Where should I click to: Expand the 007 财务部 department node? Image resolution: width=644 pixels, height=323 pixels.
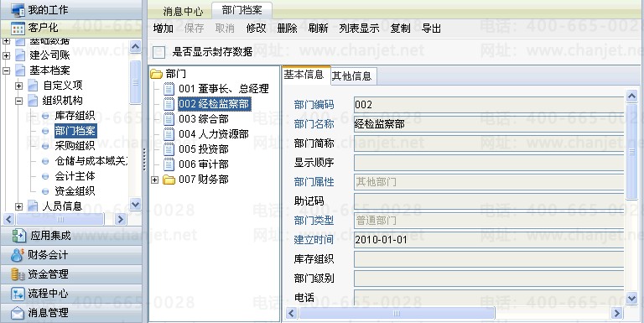click(155, 180)
